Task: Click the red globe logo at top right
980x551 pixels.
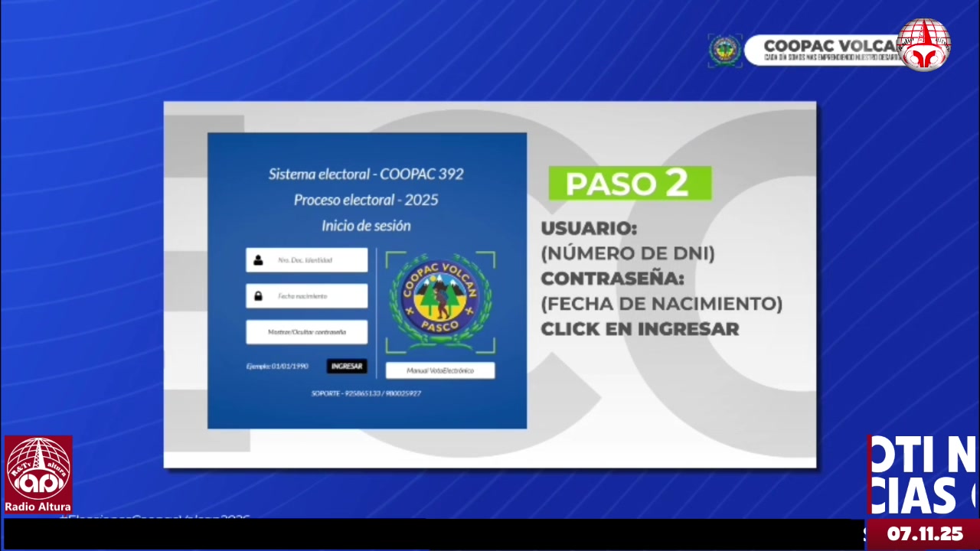Action: [x=923, y=44]
